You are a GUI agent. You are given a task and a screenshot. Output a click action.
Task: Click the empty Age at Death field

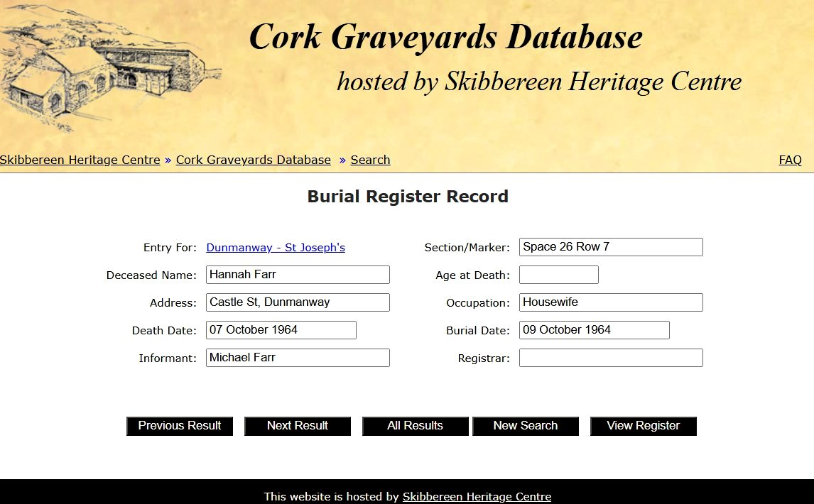(x=559, y=275)
